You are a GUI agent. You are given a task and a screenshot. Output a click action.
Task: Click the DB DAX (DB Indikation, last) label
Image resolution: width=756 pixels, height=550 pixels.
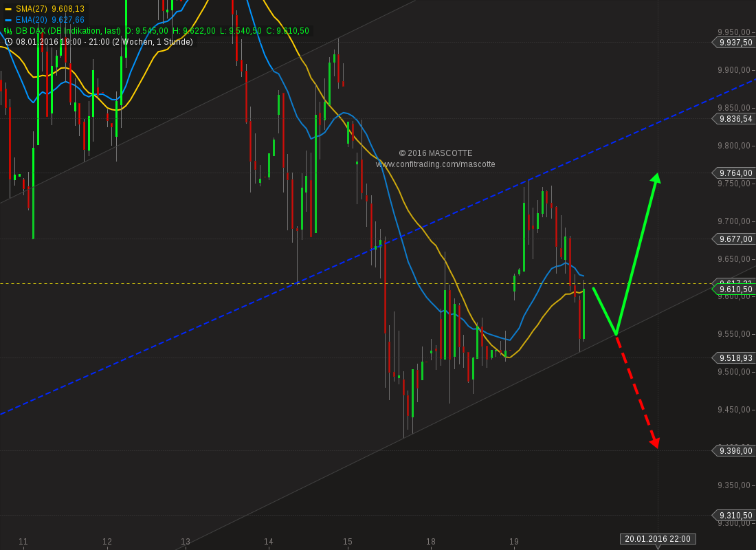coord(68,31)
